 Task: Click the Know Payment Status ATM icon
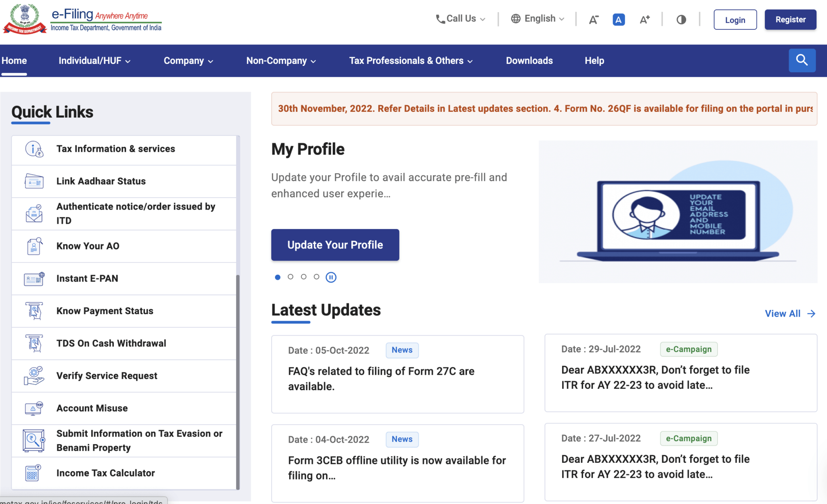pyautogui.click(x=34, y=311)
